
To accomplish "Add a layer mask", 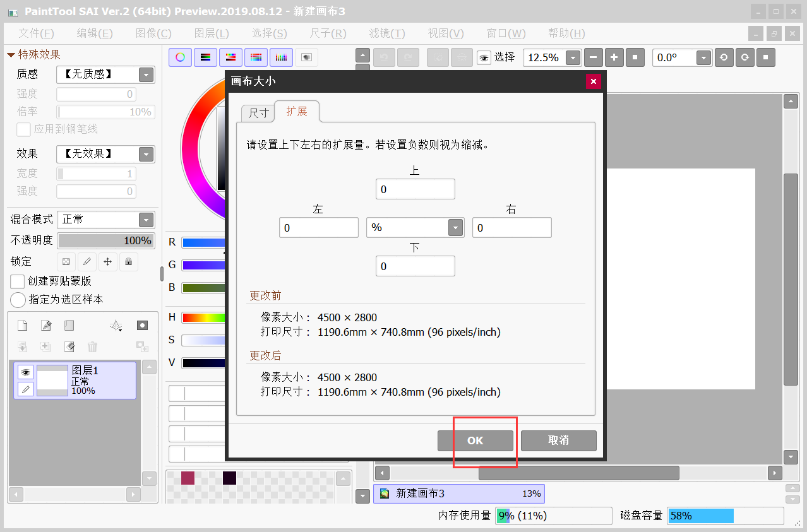I will [x=142, y=326].
